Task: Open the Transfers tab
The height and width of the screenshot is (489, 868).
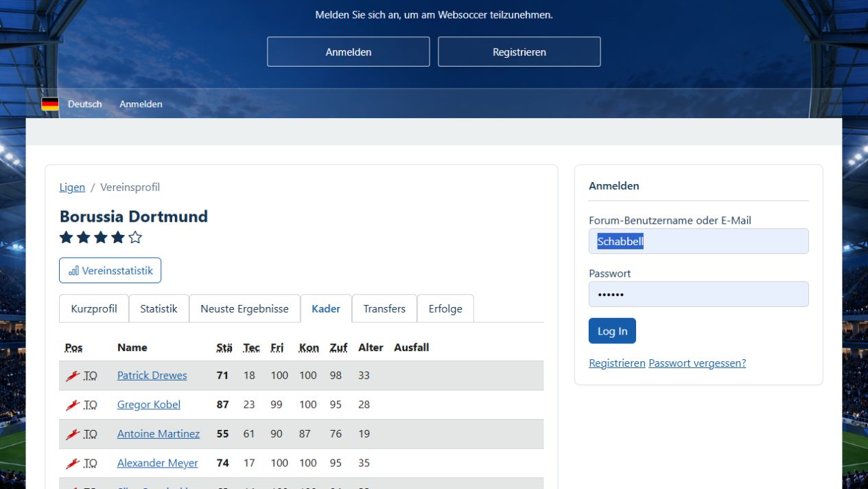Action: [x=384, y=309]
